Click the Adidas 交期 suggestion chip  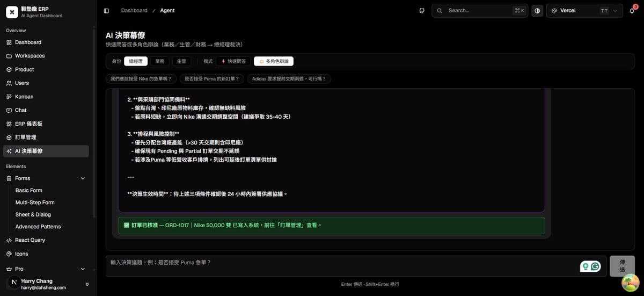click(289, 79)
